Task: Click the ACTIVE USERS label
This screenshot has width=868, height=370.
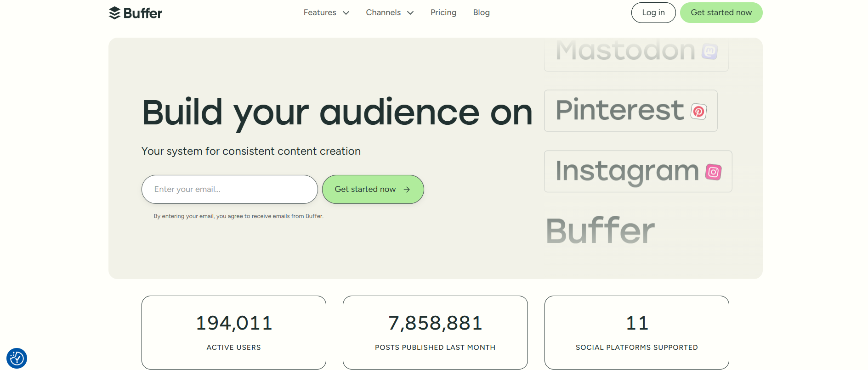Action: coord(234,348)
